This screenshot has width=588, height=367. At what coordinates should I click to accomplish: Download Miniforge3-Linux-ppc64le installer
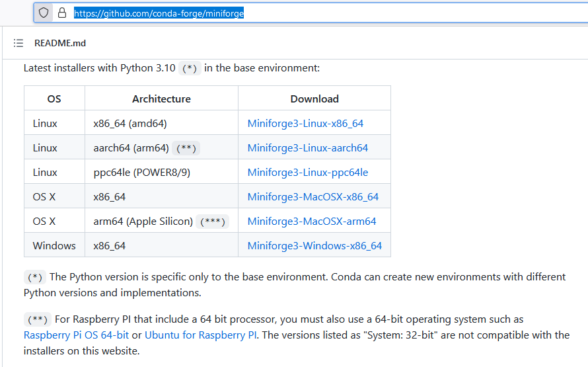(307, 172)
